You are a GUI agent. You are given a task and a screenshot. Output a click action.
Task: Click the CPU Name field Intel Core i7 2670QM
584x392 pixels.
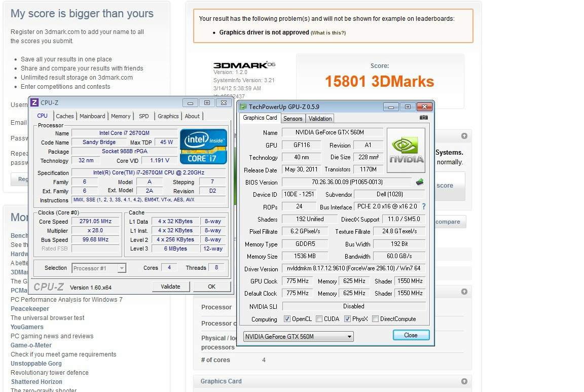124,133
